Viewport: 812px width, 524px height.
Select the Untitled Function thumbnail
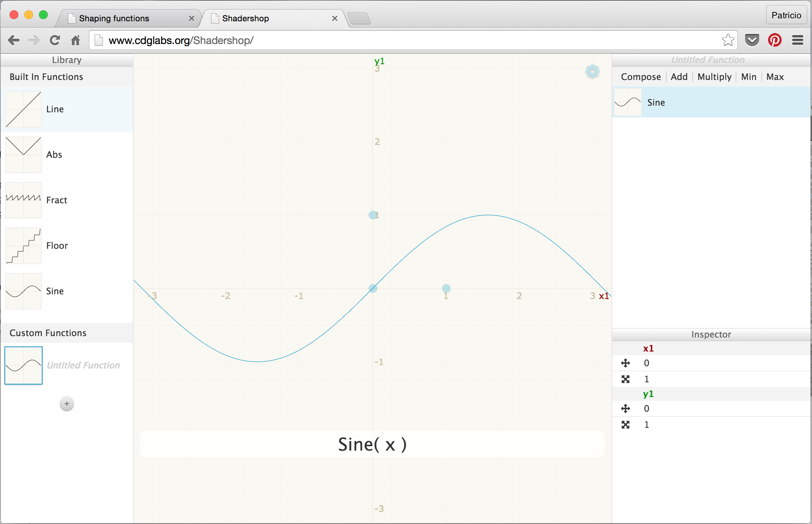pos(23,365)
